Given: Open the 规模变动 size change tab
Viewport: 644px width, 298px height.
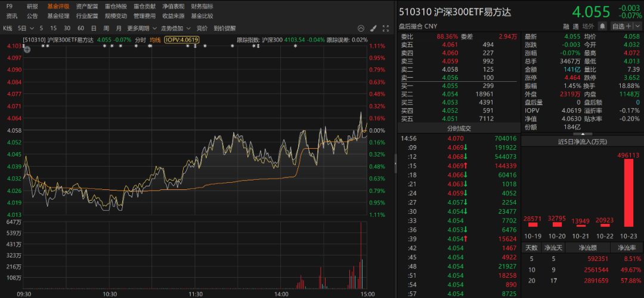Looking at the screenshot, I should (116, 16).
